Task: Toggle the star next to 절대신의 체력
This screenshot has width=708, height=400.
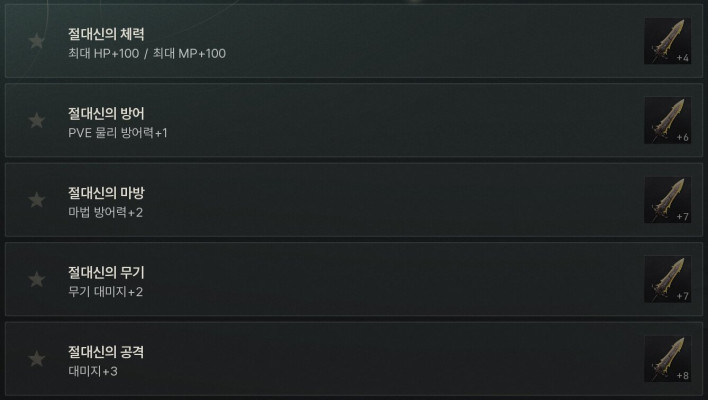Action: (37, 41)
